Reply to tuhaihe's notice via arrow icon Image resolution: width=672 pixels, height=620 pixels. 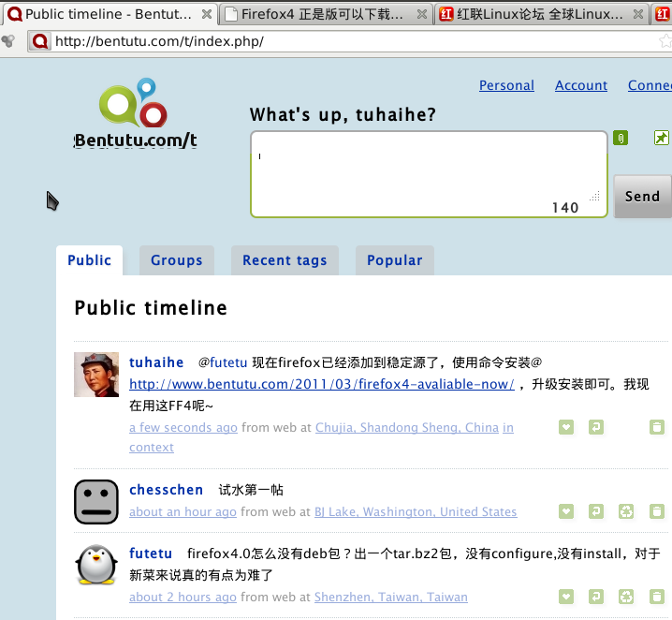tap(596, 427)
